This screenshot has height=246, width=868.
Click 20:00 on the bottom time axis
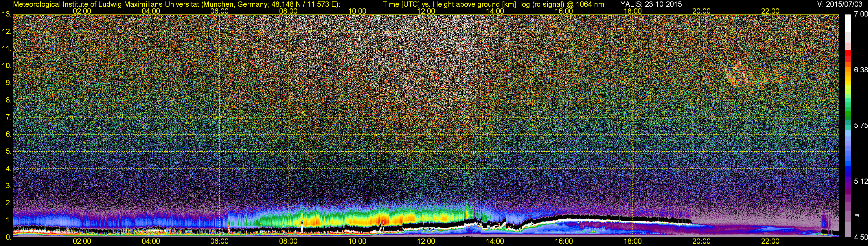click(701, 241)
